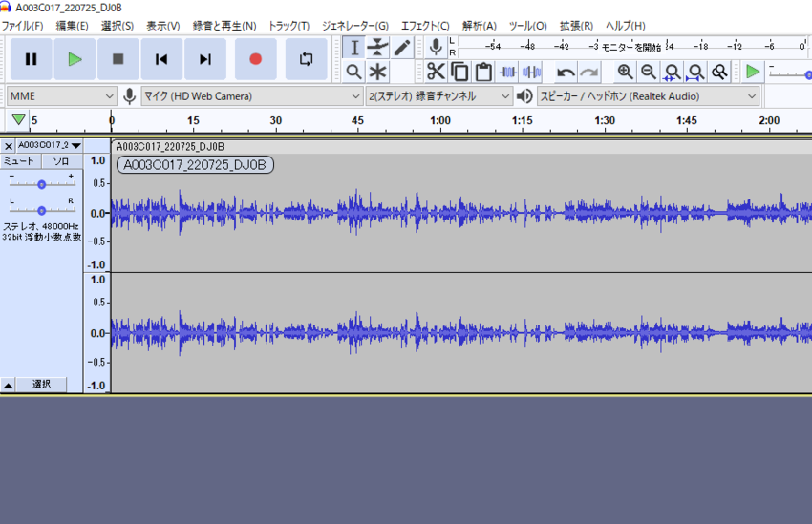Fit entire project in window
Image resolution: width=812 pixels, height=524 pixels.
pyautogui.click(x=696, y=72)
